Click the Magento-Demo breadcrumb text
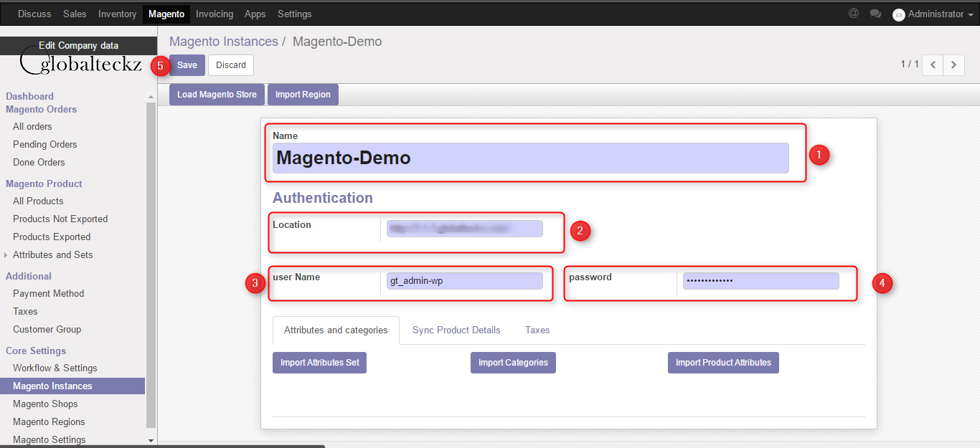This screenshot has width=980, height=448. [x=337, y=42]
